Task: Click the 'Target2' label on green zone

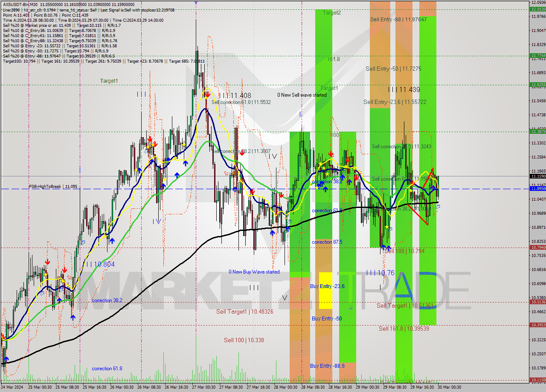Action: pos(332,13)
